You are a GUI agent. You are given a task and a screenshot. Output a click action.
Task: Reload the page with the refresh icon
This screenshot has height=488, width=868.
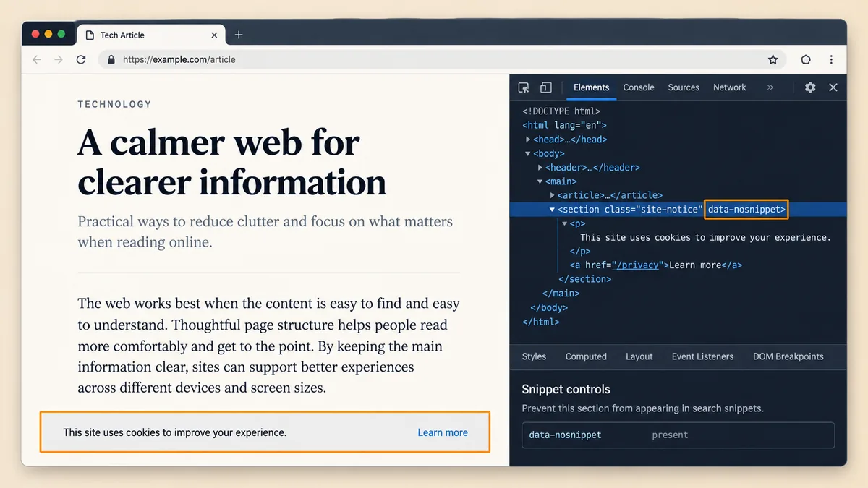tap(81, 60)
